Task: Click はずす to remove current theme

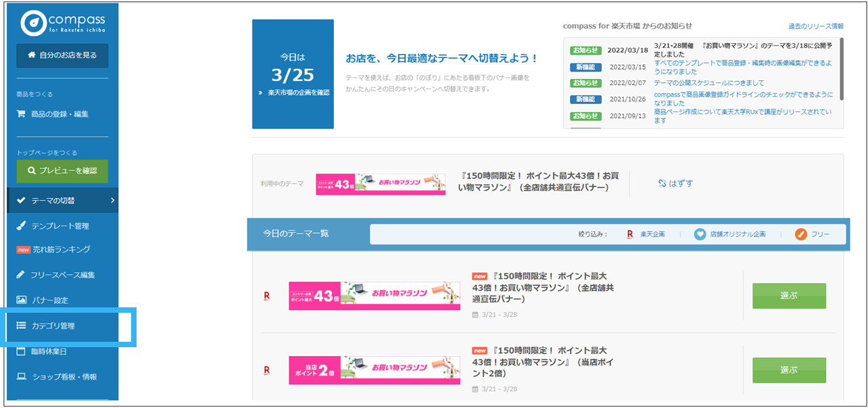Action: [675, 183]
